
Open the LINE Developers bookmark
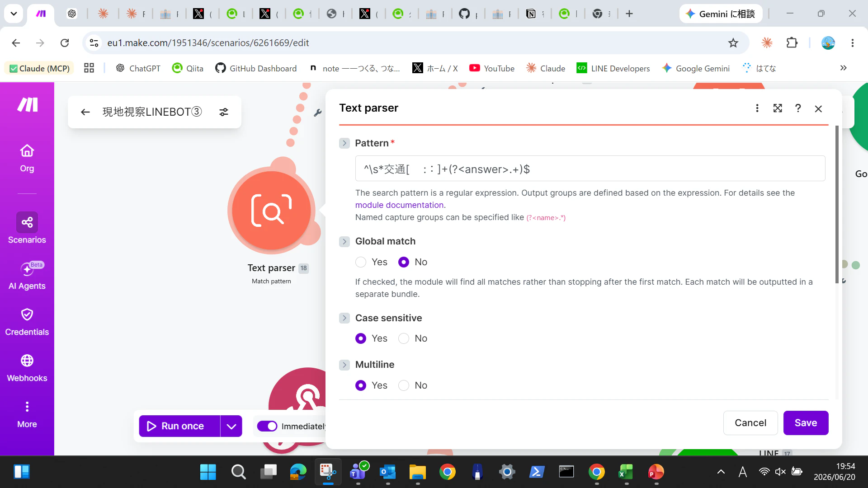pos(613,68)
